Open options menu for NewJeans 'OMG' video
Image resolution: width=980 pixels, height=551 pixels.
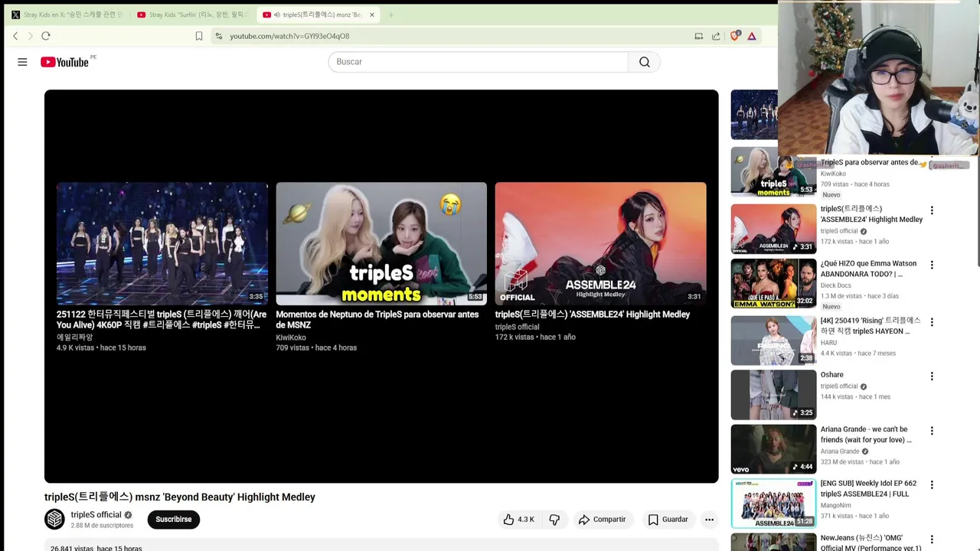(932, 540)
